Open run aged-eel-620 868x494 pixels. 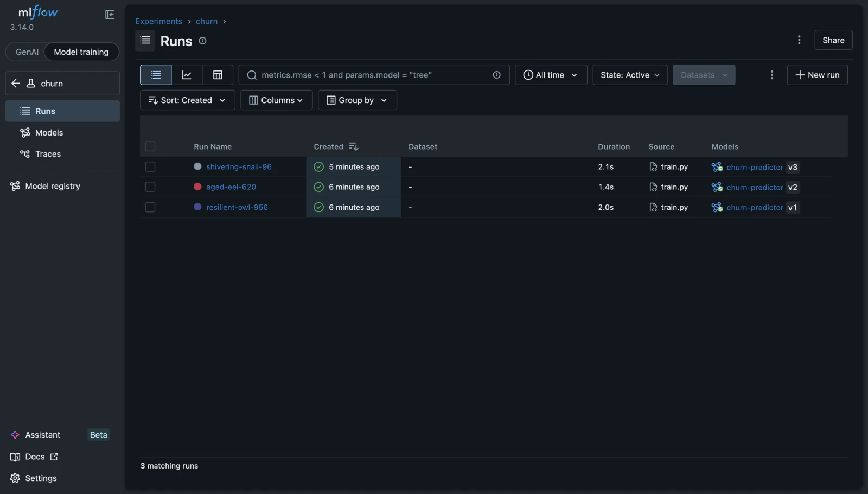[231, 187]
